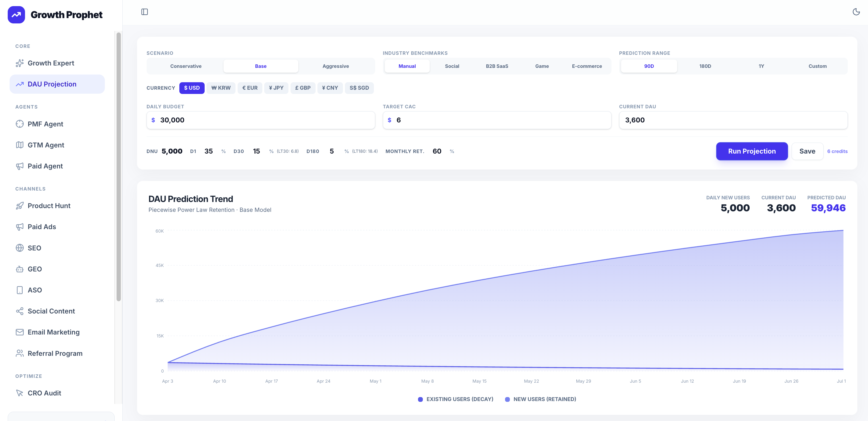This screenshot has width=868, height=421.
Task: Select the Aggressive scenario
Action: [x=336, y=66]
